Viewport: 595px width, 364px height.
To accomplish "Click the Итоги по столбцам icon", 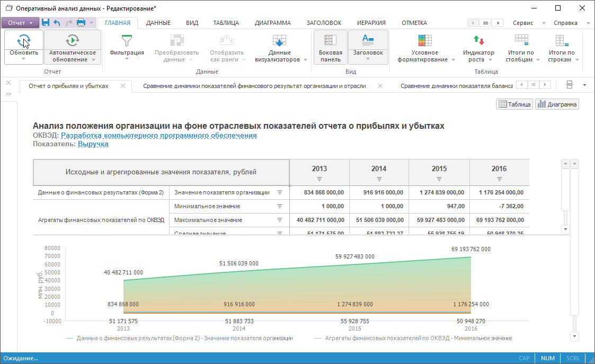I will [521, 41].
